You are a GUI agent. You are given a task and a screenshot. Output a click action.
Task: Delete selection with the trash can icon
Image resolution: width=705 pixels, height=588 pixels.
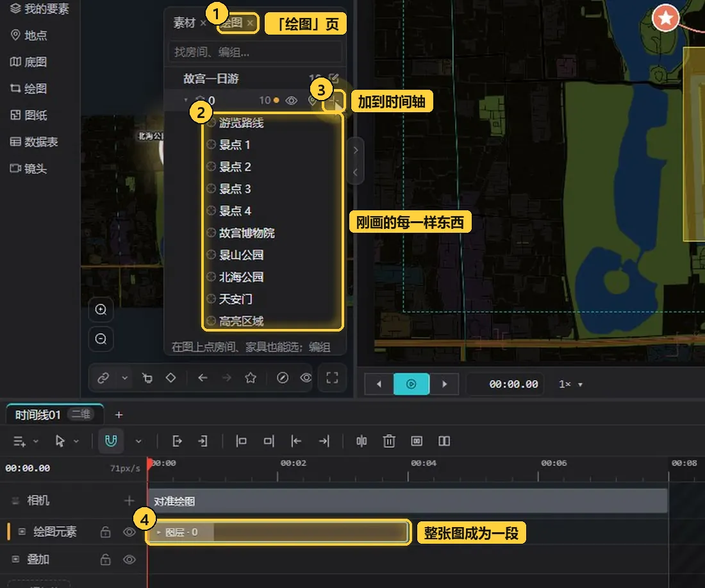coord(389,441)
